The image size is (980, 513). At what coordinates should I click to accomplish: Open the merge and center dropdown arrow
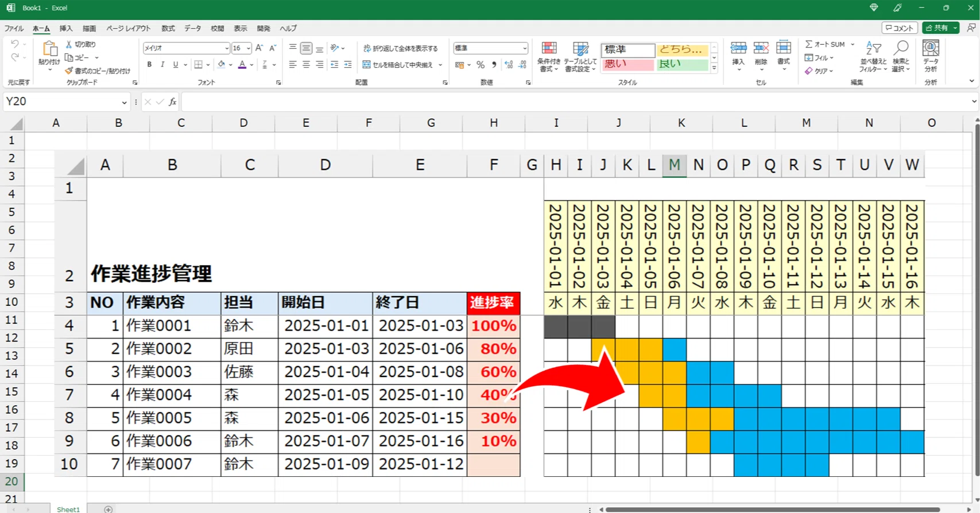tap(440, 65)
